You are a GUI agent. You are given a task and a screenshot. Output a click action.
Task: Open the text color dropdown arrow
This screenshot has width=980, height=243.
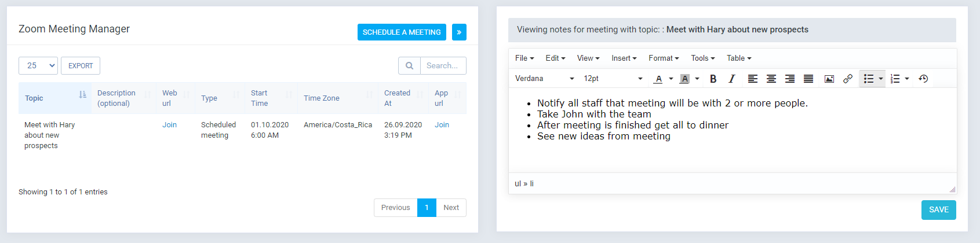(x=671, y=79)
